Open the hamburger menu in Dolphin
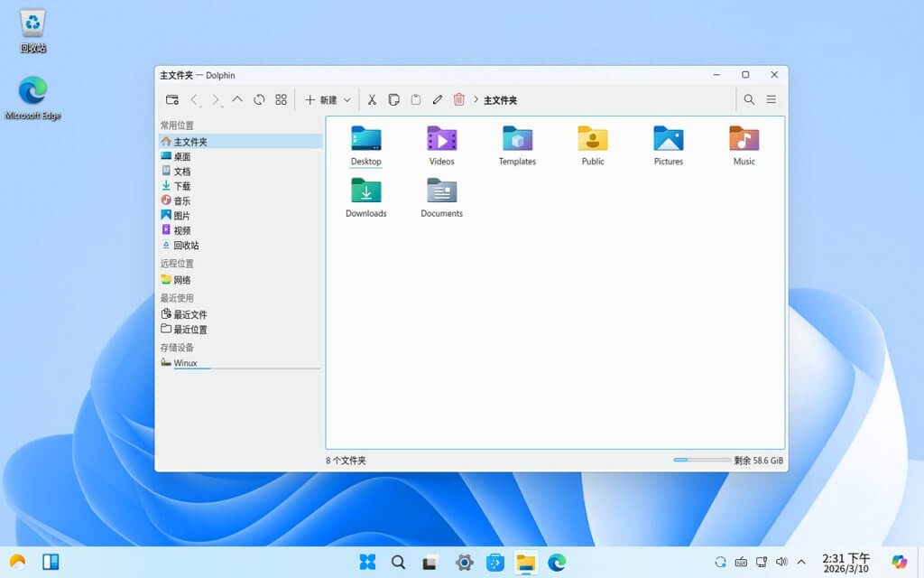The image size is (924, 578). 771,99
